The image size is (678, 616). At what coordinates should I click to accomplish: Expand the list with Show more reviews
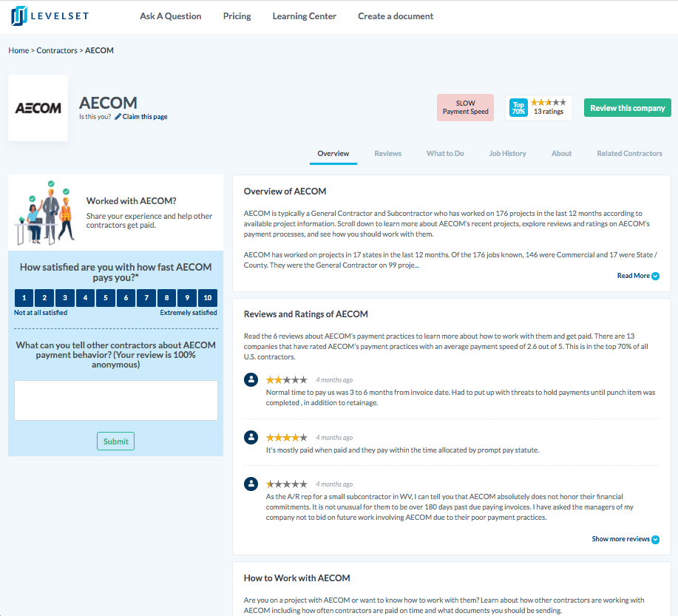pyautogui.click(x=626, y=539)
